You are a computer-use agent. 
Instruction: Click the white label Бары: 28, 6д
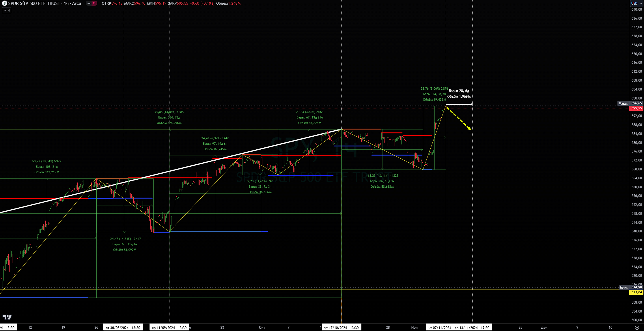pyautogui.click(x=459, y=91)
